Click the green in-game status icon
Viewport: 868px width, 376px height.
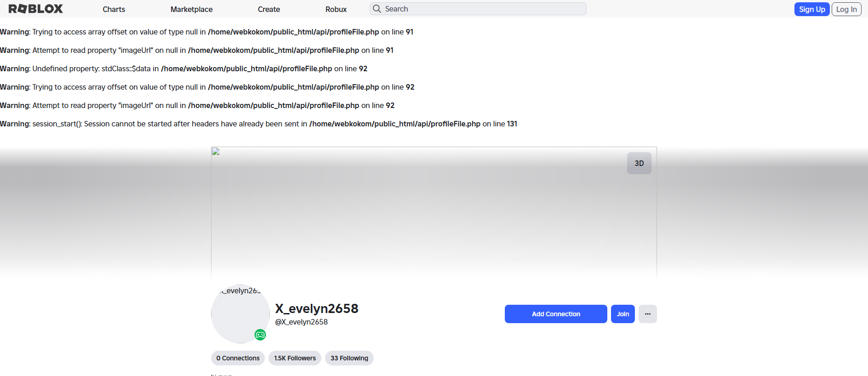coord(260,335)
